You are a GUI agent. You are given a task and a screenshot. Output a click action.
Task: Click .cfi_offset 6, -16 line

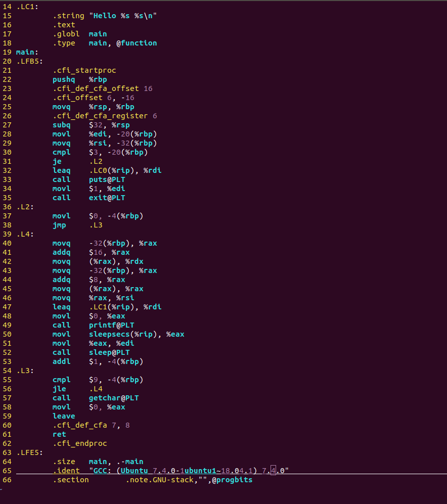(94, 98)
